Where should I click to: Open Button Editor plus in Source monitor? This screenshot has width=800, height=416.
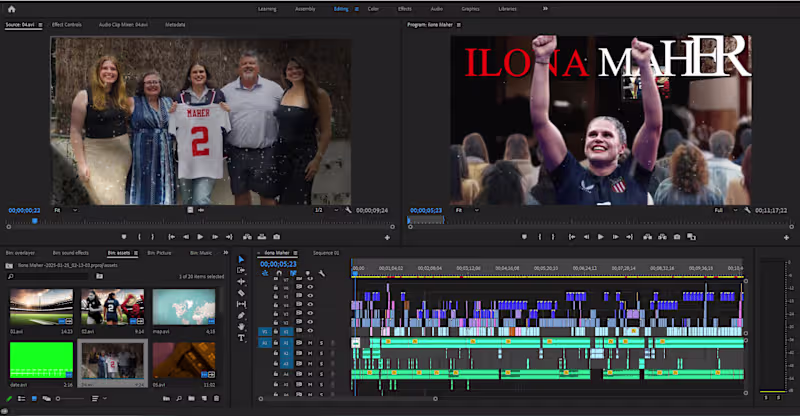point(387,237)
